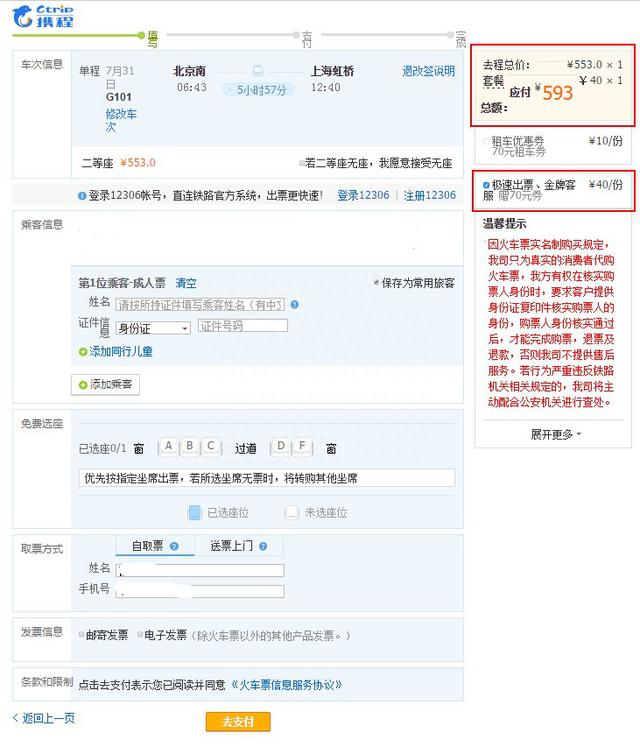Click the 已选座位 legend seat icon
The width and height of the screenshot is (640, 754).
coord(195,513)
